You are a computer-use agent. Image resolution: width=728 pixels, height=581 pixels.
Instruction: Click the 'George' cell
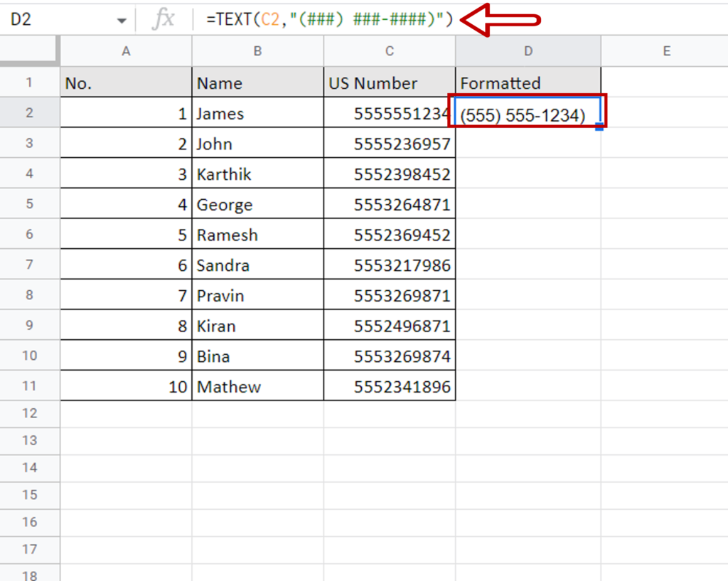[x=257, y=203]
